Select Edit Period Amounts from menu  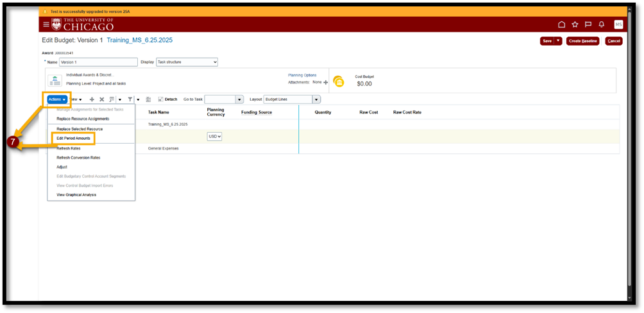tap(74, 138)
